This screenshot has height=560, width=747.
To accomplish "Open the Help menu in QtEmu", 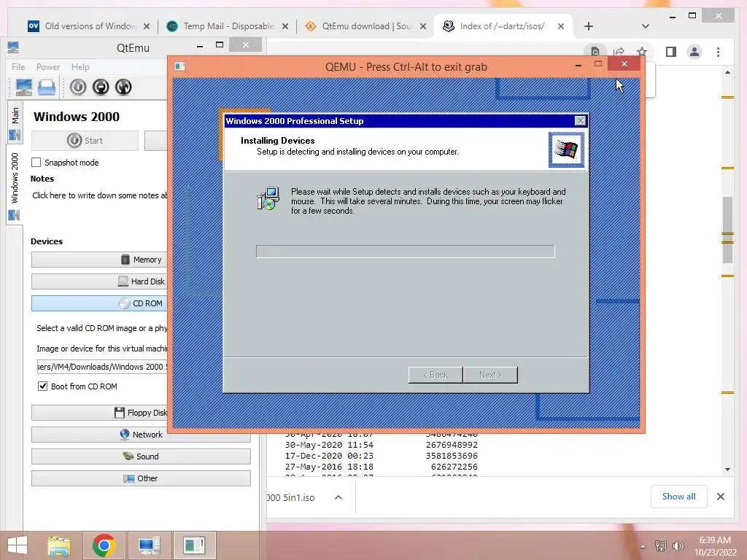I will pos(80,66).
